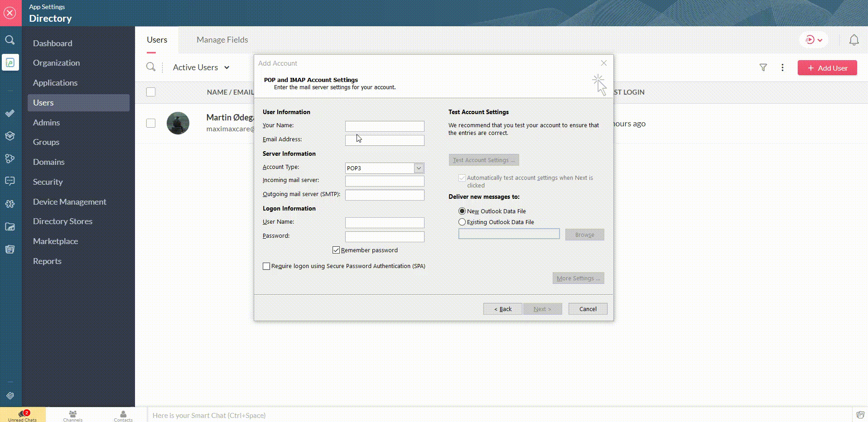Select Existing Outlook Data File option
The width and height of the screenshot is (868, 422).
click(x=462, y=222)
